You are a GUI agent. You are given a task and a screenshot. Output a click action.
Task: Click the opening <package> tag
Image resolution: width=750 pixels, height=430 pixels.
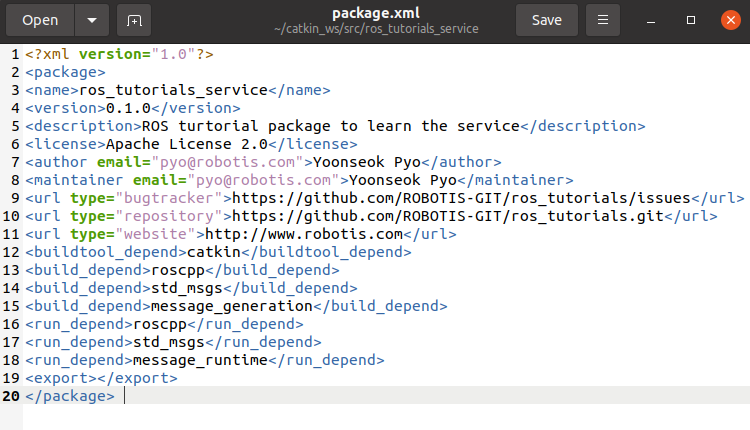(66, 72)
